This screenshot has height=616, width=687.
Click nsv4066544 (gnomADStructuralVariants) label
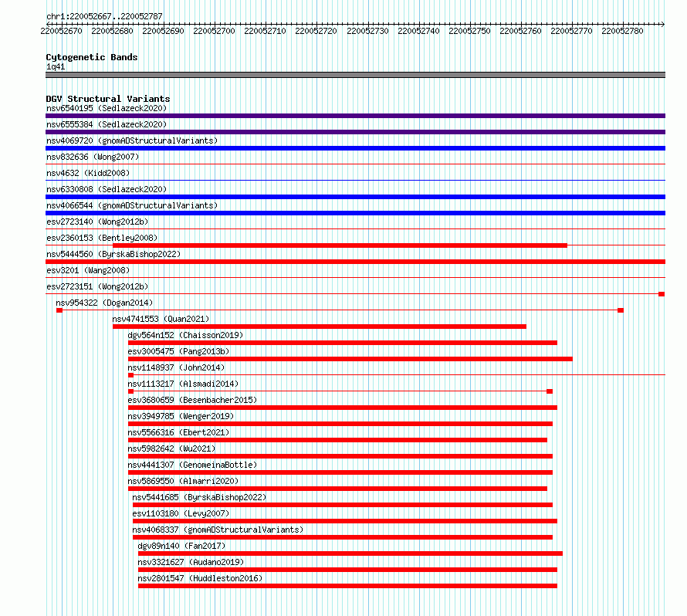click(132, 205)
